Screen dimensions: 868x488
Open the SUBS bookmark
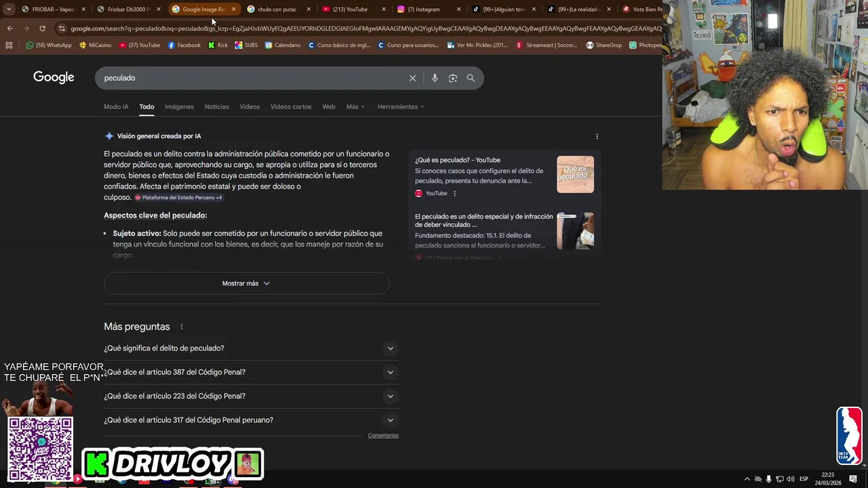(246, 45)
